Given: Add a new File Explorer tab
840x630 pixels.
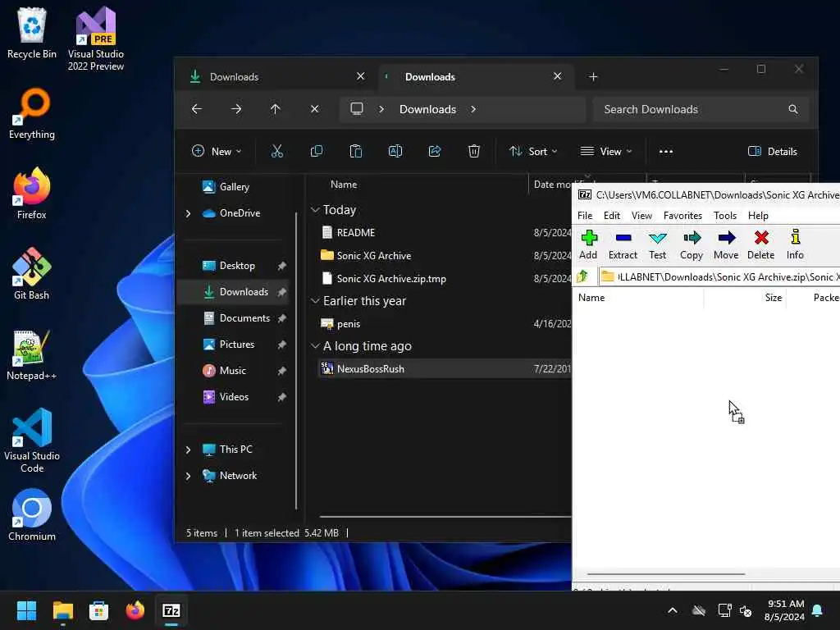Looking at the screenshot, I should pos(593,77).
